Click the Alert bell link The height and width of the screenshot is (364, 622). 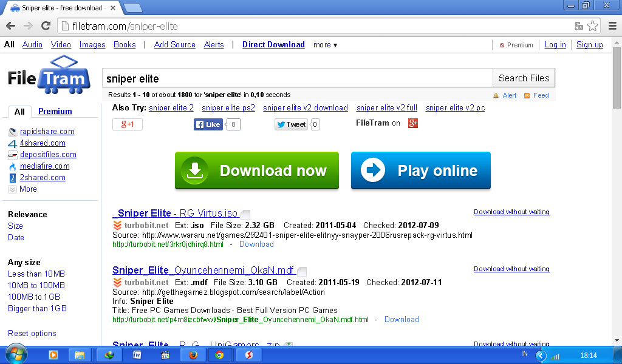pyautogui.click(x=505, y=95)
